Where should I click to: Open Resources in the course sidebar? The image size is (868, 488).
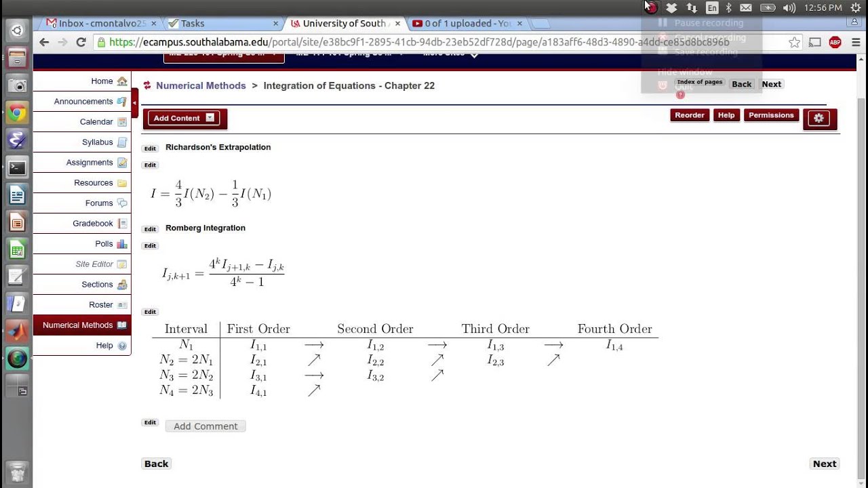[81, 182]
